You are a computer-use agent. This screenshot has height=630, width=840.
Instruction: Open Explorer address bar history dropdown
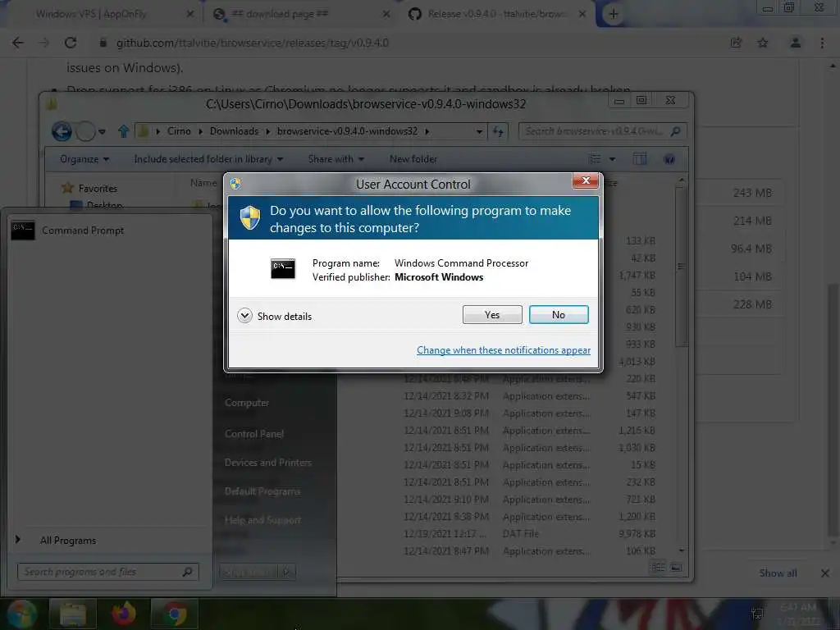click(479, 131)
